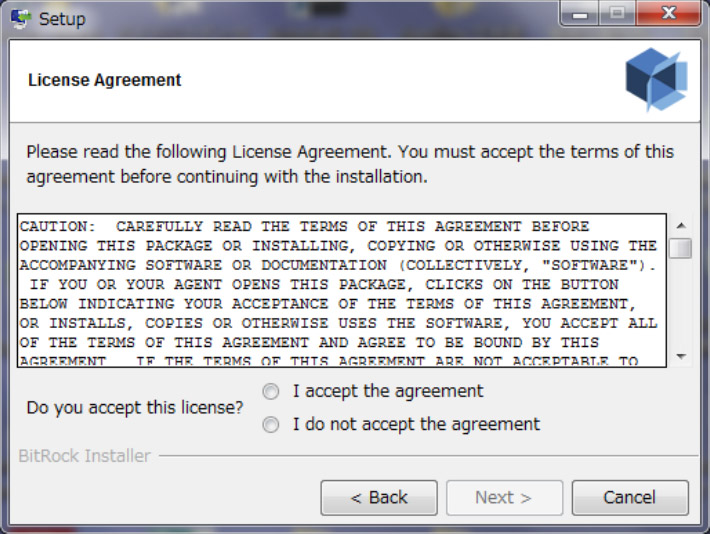
Task: Click the license scrollbar up arrow
Action: click(x=681, y=226)
